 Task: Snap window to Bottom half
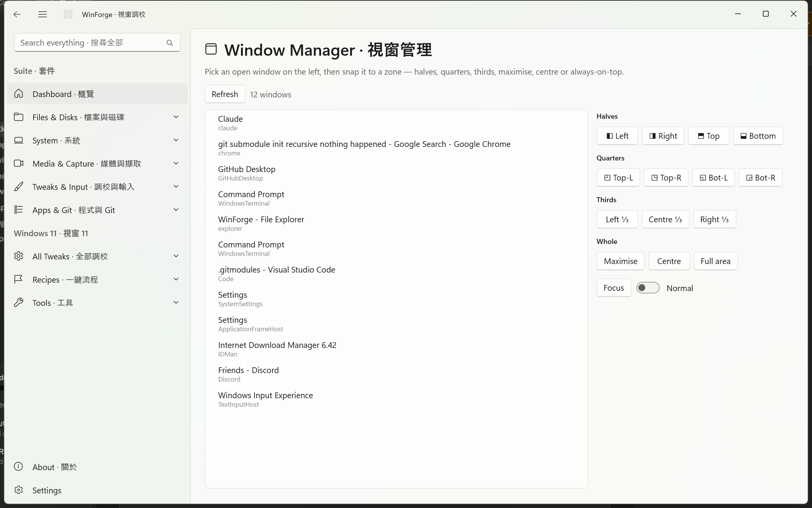tap(758, 136)
